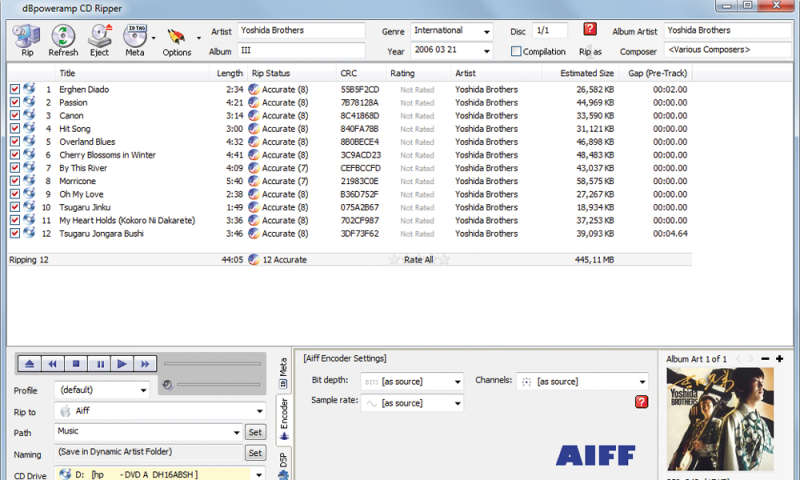Uncheck track 5 Overland Blues
800x480 pixels.
pyautogui.click(x=15, y=142)
